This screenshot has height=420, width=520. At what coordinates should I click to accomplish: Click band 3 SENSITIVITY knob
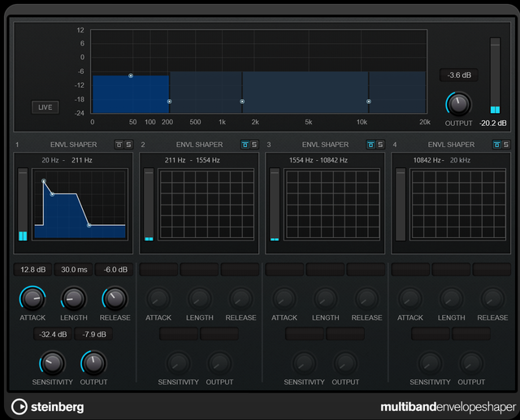(x=304, y=363)
